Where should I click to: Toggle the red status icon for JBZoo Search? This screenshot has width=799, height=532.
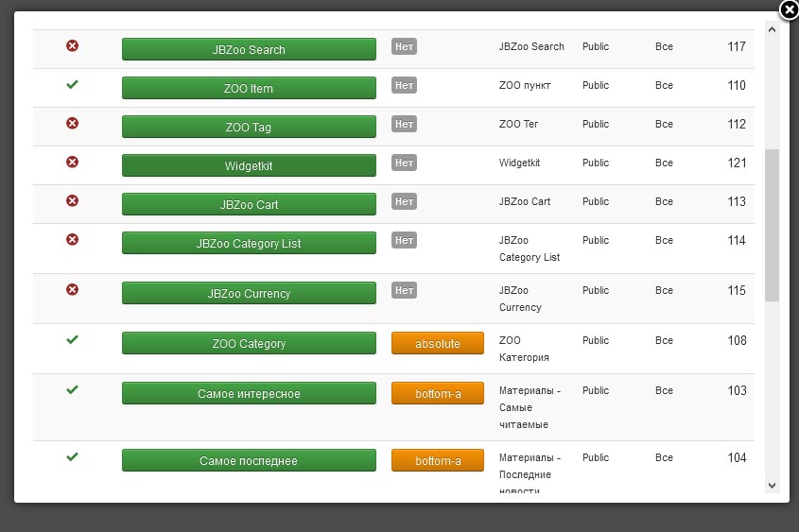pyautogui.click(x=73, y=46)
